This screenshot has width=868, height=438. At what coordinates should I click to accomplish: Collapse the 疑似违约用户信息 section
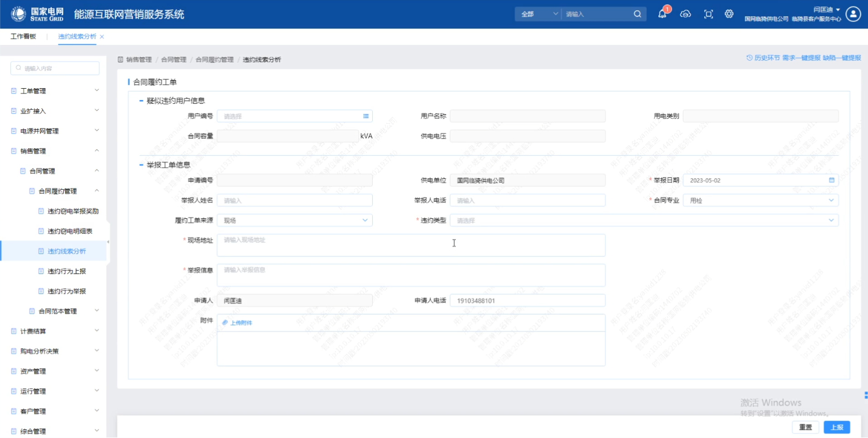[142, 101]
